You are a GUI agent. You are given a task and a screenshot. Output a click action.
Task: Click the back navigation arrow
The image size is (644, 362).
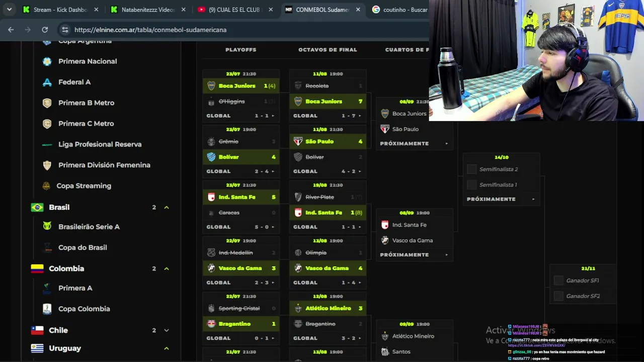[x=11, y=30]
